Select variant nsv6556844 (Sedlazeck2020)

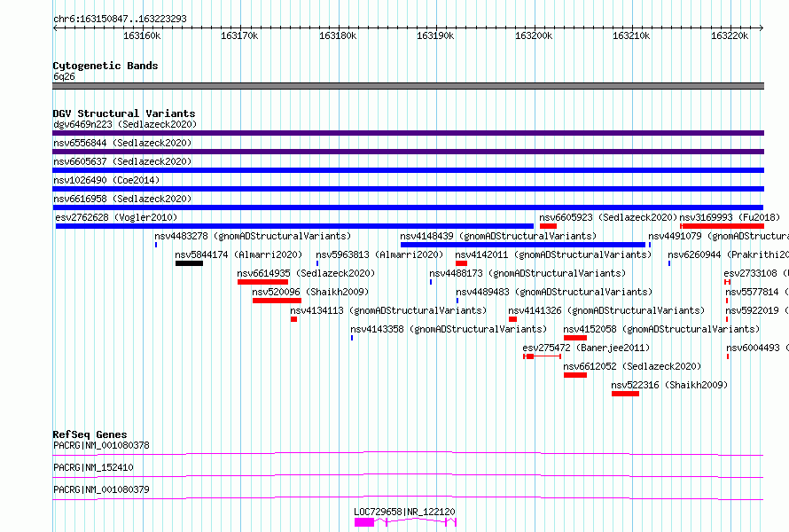coord(408,152)
